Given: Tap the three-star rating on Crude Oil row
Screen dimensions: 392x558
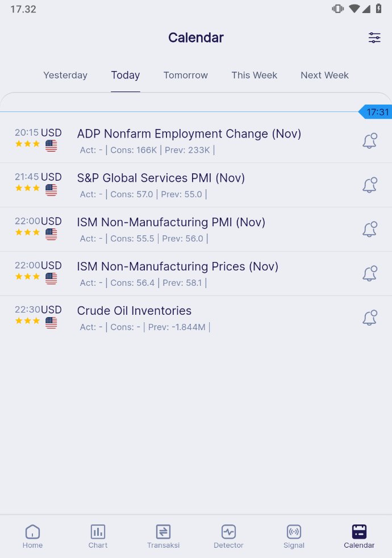Looking at the screenshot, I should coord(27,320).
